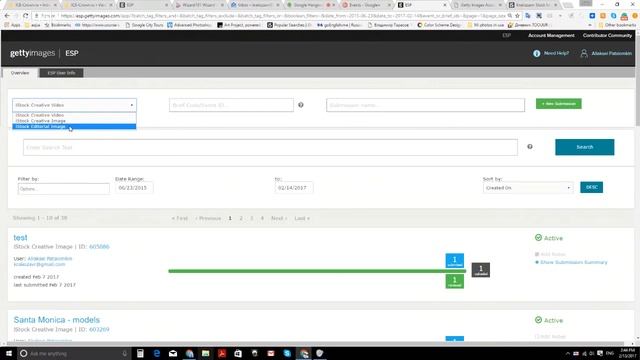Click the Need Help? text link

click(556, 53)
